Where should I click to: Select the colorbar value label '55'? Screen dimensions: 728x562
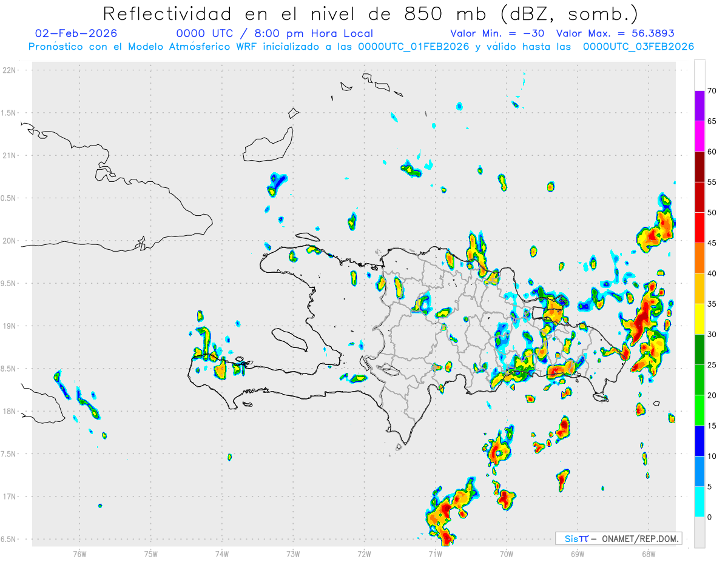[712, 182]
